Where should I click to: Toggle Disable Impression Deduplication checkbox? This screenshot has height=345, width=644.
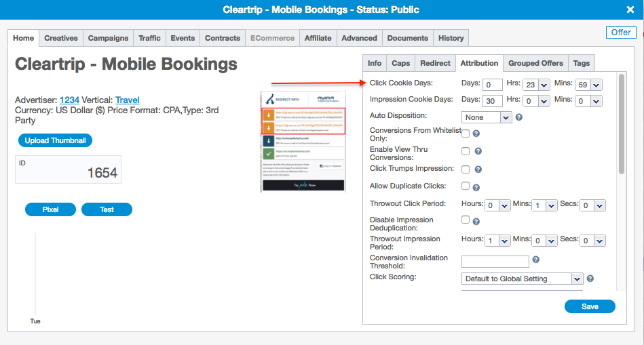click(x=466, y=220)
